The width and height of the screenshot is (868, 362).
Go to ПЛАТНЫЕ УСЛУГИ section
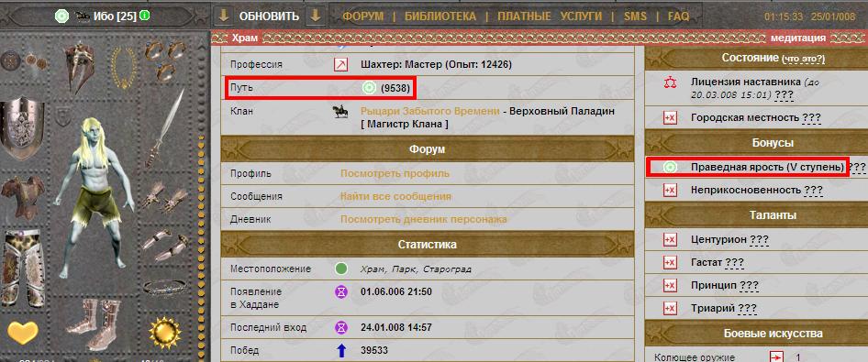pos(549,16)
